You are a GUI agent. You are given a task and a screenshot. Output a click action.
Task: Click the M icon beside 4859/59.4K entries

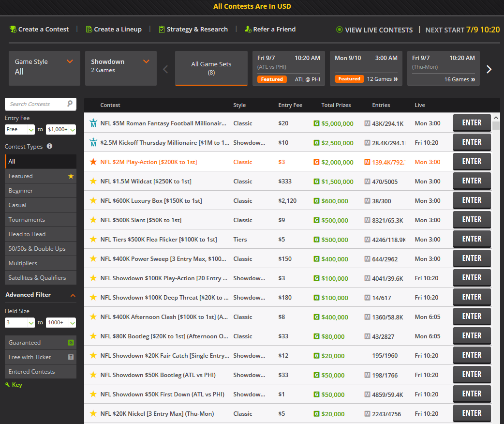coord(367,394)
